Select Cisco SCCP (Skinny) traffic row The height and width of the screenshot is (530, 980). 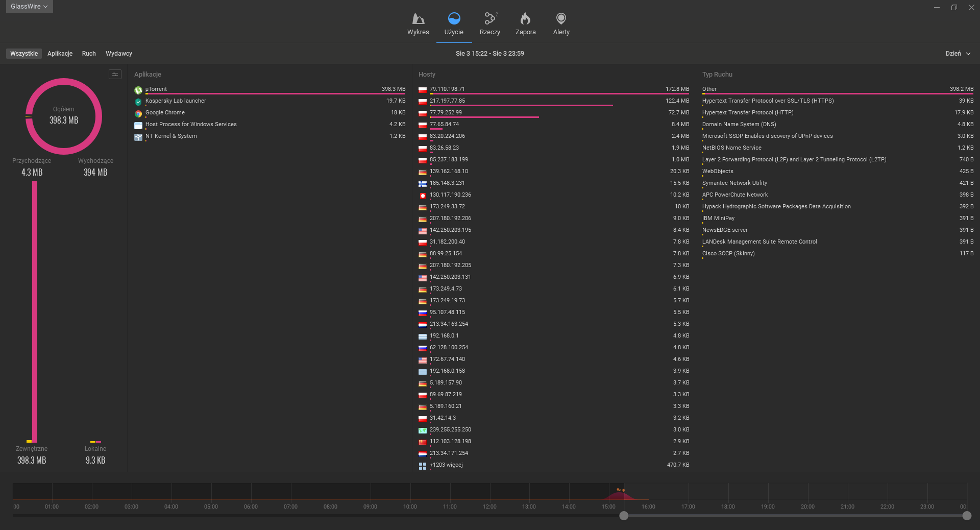tap(838, 254)
